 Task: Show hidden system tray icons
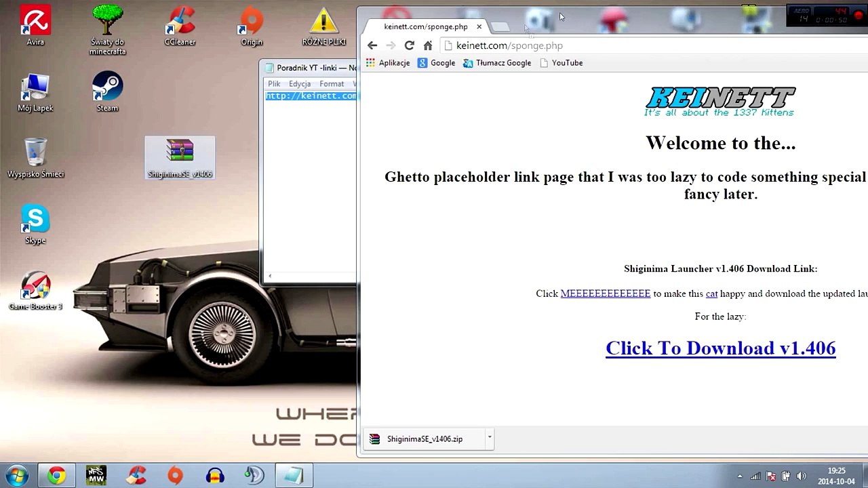pyautogui.click(x=740, y=476)
